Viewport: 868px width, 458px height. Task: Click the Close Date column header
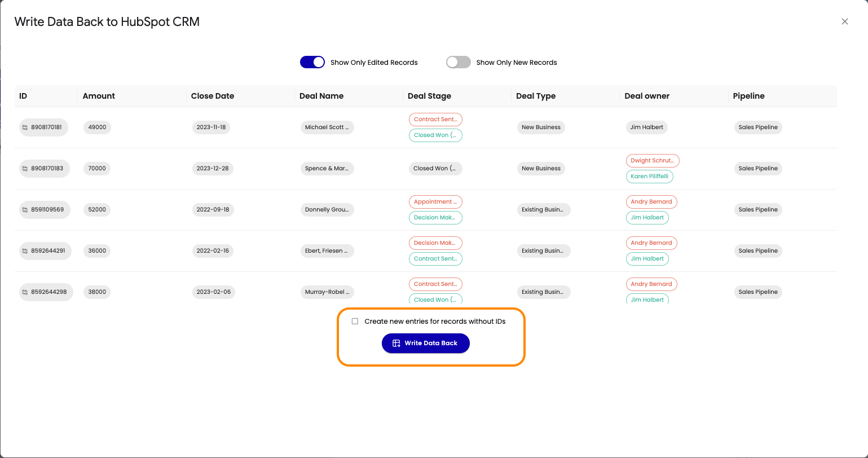point(212,96)
